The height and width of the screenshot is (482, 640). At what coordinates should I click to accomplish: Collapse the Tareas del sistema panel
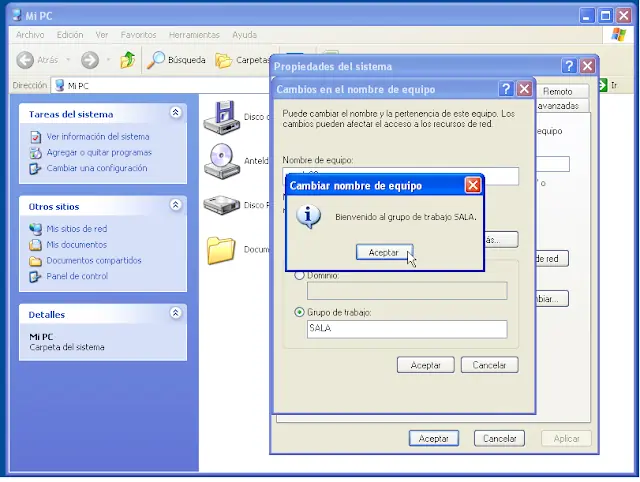coord(176,112)
